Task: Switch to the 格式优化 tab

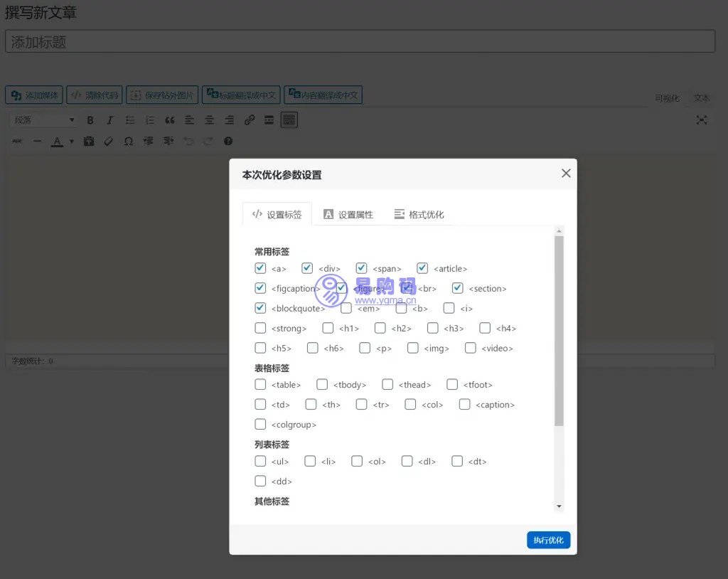Action: tap(419, 214)
